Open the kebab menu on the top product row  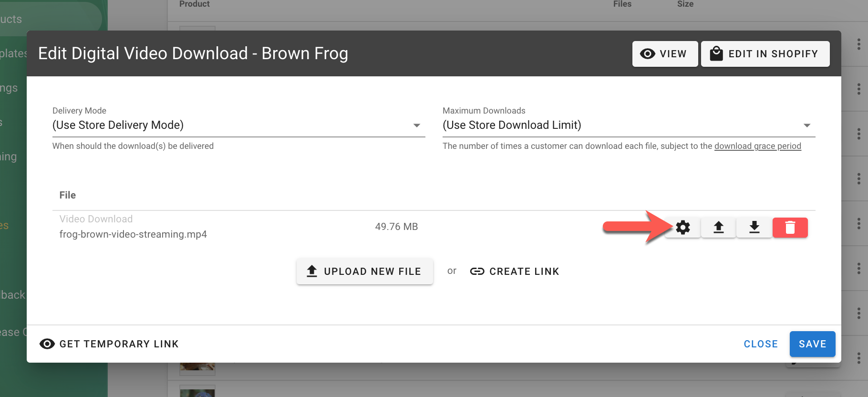tap(859, 43)
